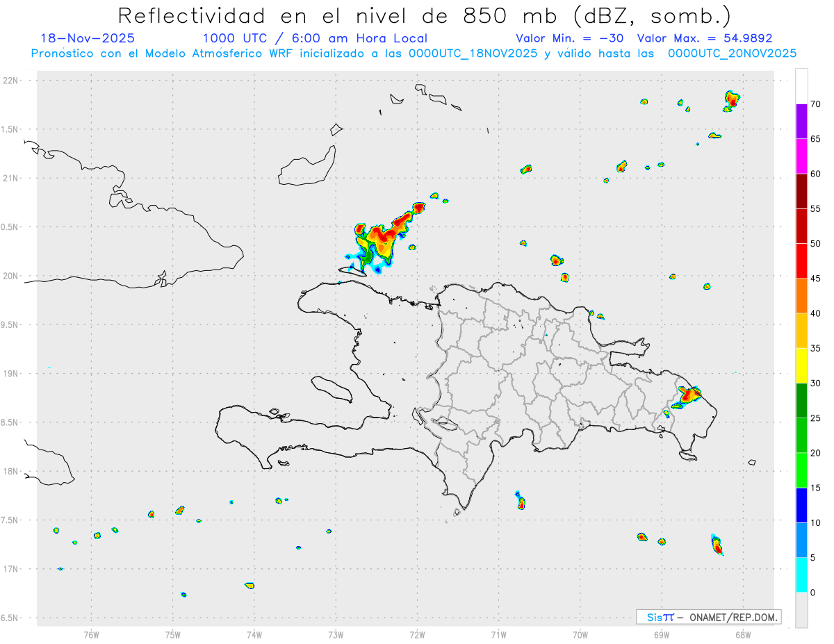Select the bright red 45–50 dBZ segment

coord(801,261)
